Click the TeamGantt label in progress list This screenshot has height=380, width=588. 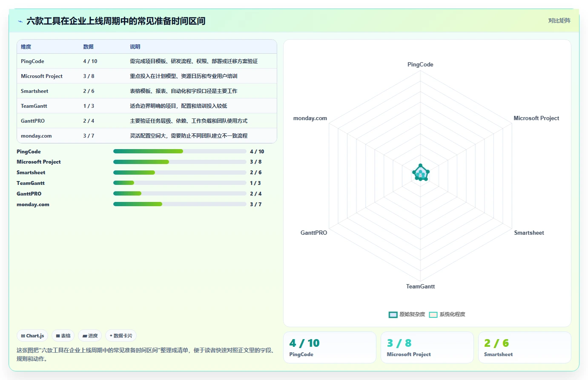coord(30,183)
